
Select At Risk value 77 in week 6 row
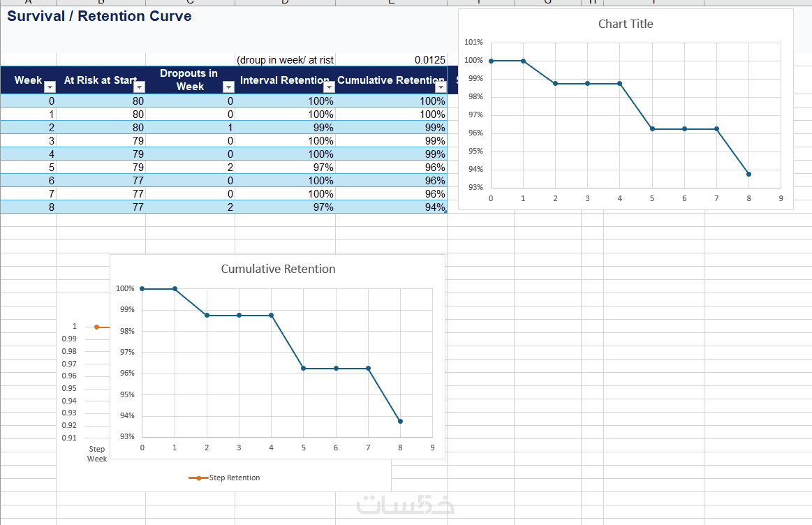pyautogui.click(x=101, y=181)
